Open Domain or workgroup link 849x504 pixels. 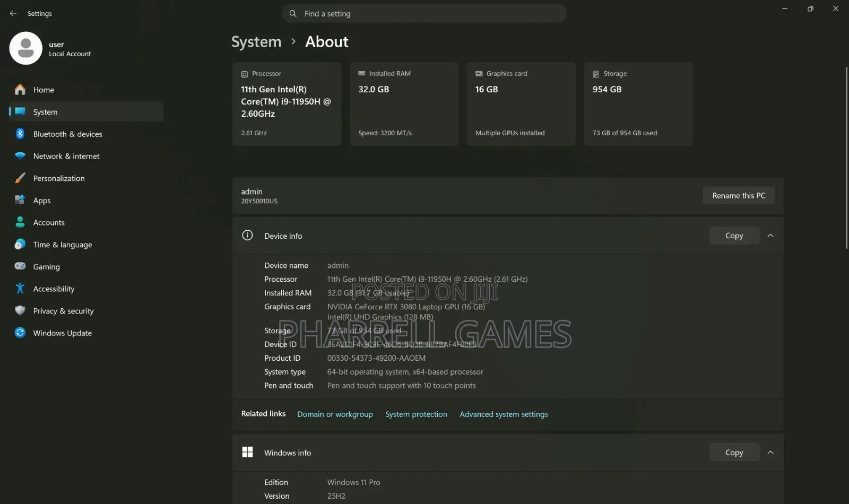tap(335, 414)
